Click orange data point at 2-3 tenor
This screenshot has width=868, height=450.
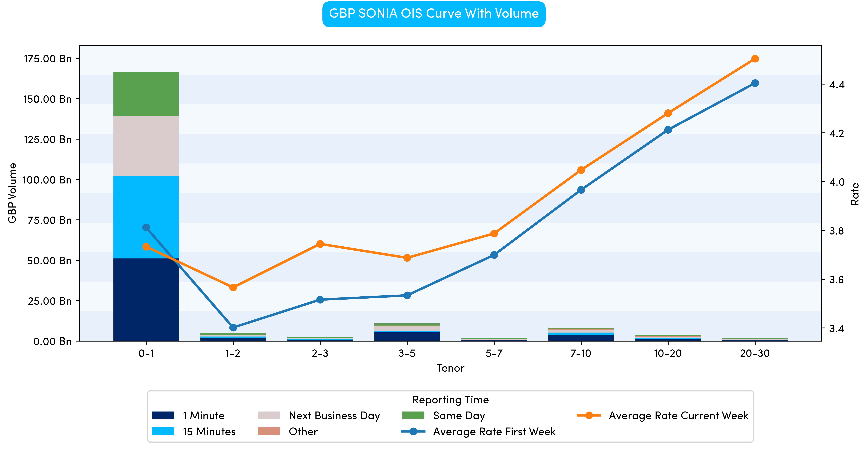[x=320, y=244]
